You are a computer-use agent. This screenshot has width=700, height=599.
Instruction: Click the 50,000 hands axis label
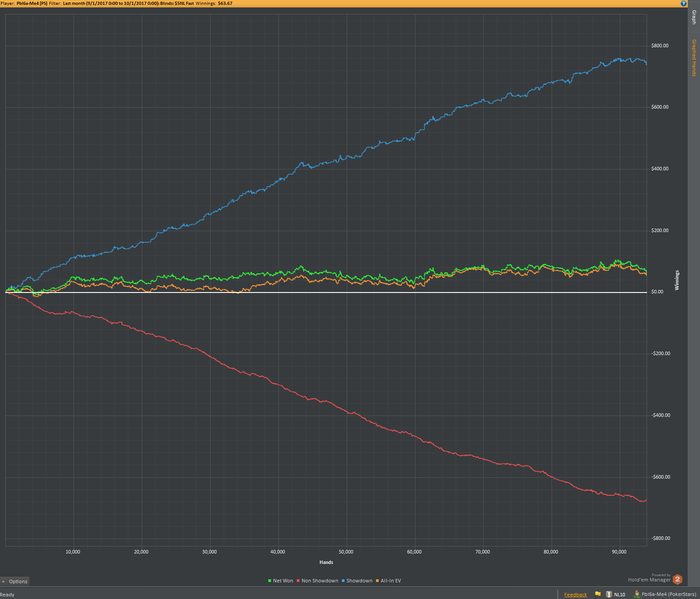(346, 552)
